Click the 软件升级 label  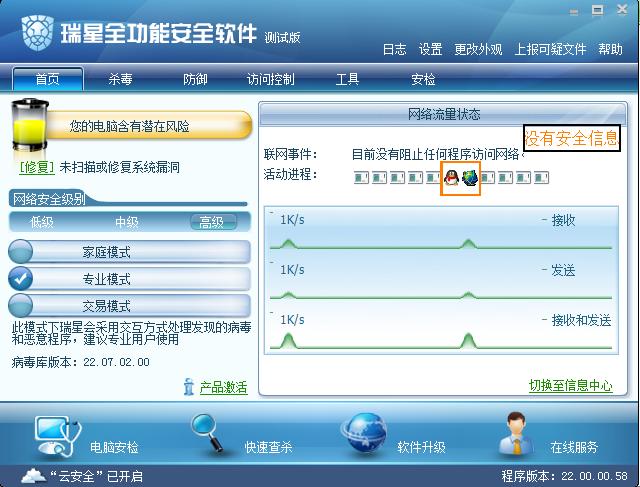pyautogui.click(x=421, y=447)
